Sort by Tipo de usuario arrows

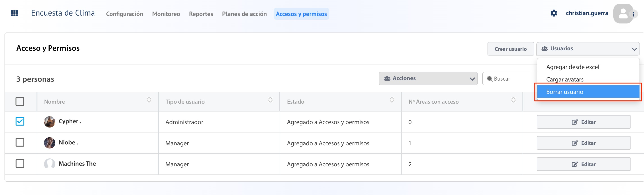point(270,100)
